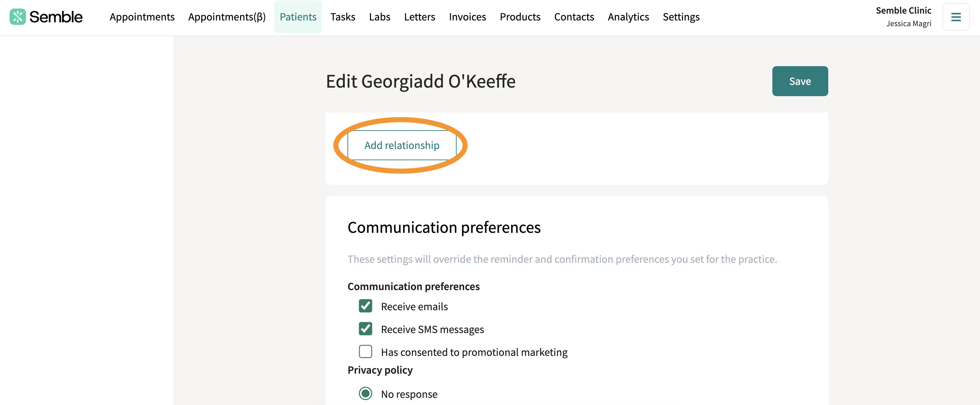Go to Appointments(β) page

tap(227, 17)
